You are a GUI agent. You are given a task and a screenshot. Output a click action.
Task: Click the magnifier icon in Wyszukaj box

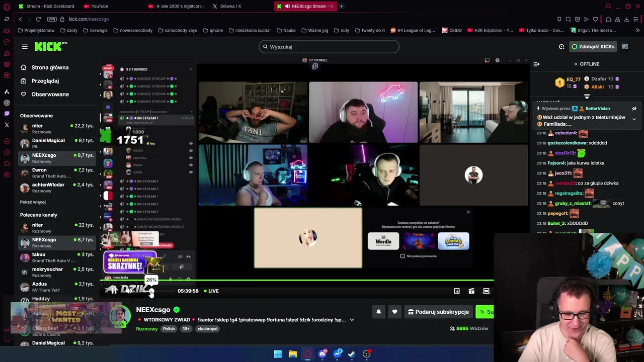[x=265, y=47]
